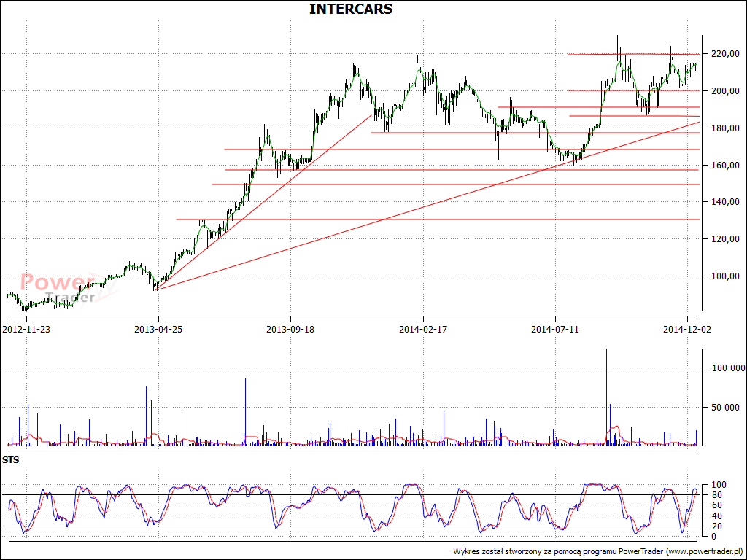Click the 50 000 volume axis label
The height and width of the screenshot is (560, 747).
[x=726, y=407]
